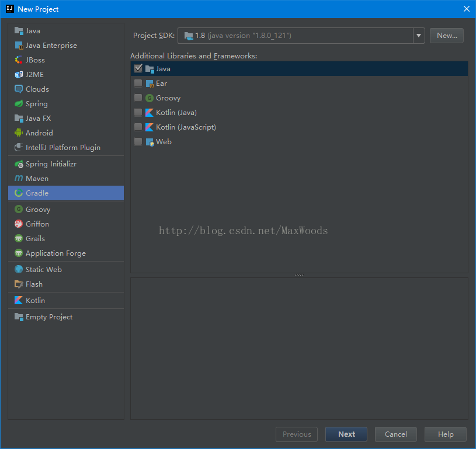This screenshot has height=449, width=476.
Task: Click the Application Forge icon
Action: (x=19, y=253)
